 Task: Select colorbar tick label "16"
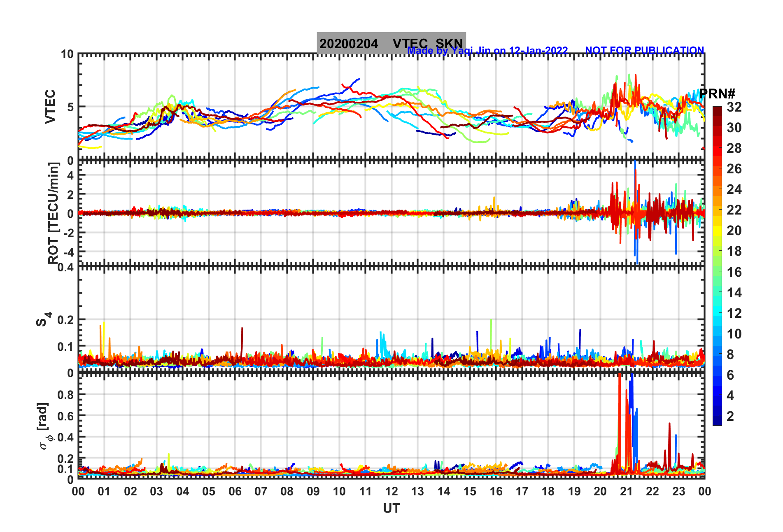(x=734, y=272)
